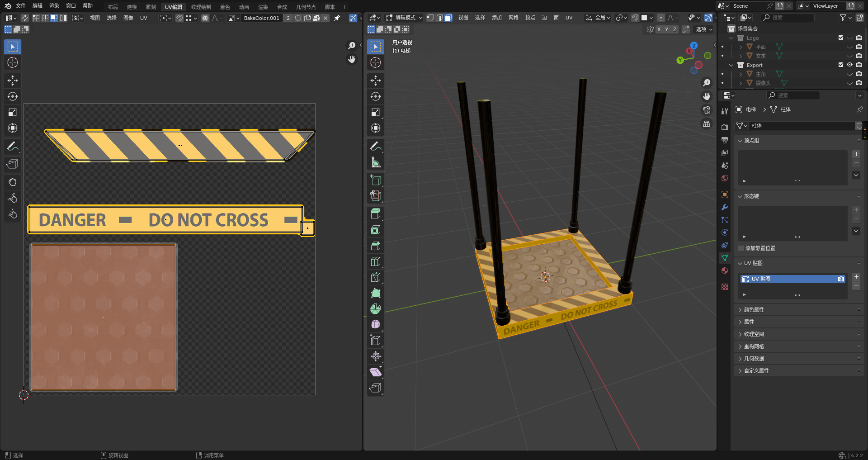Select the Move tool in the UV editor toolbar

coord(13,81)
